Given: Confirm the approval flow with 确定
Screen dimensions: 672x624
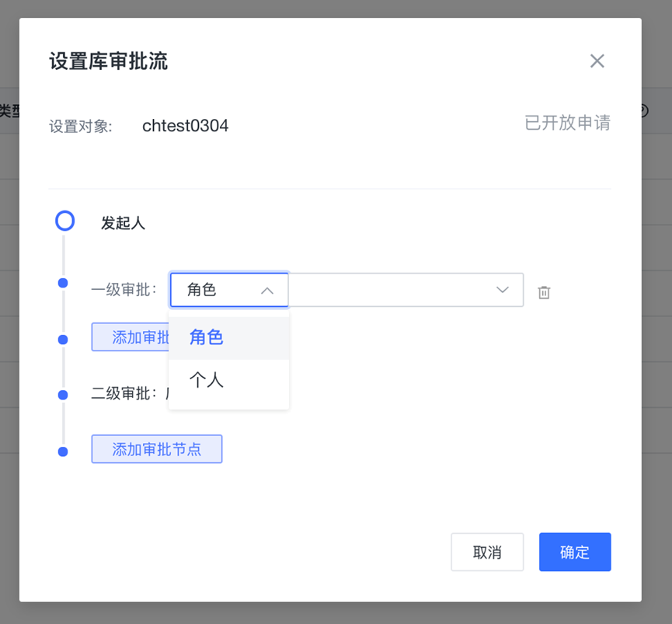Looking at the screenshot, I should click(575, 552).
